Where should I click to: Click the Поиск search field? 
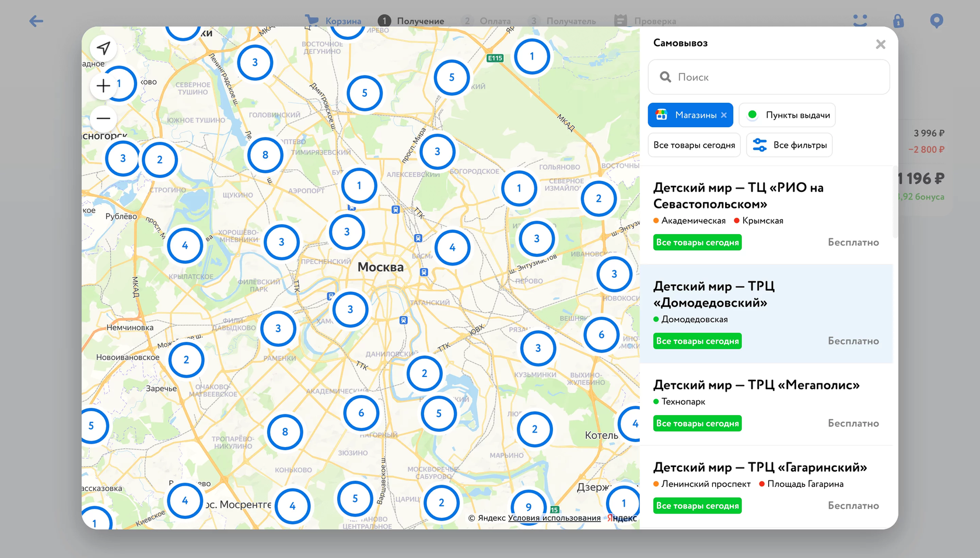pyautogui.click(x=769, y=77)
